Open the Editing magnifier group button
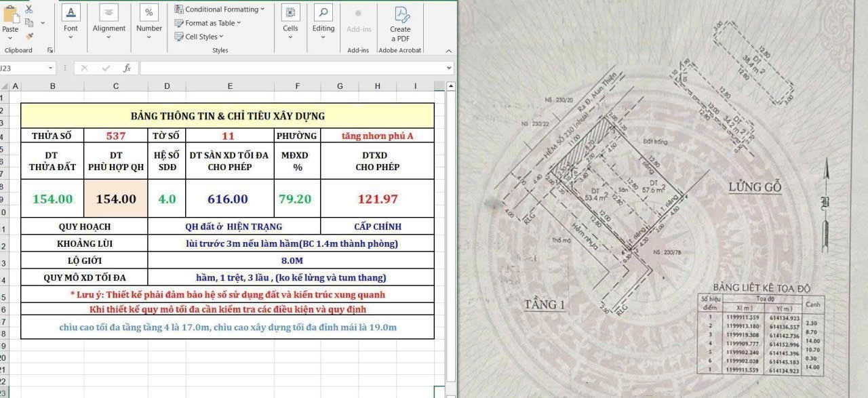Viewport: 868px width, 398px height. 323,22
